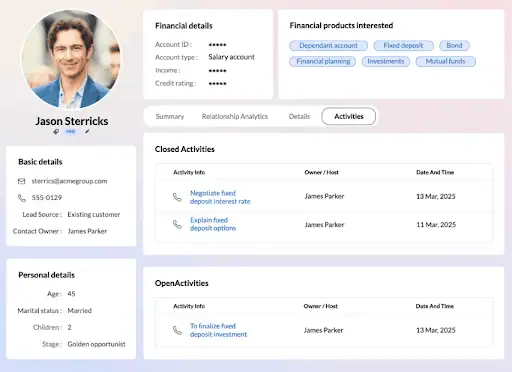This screenshot has height=372, width=512.
Task: Click the envelope email icon in Basic details
Action: click(x=22, y=181)
